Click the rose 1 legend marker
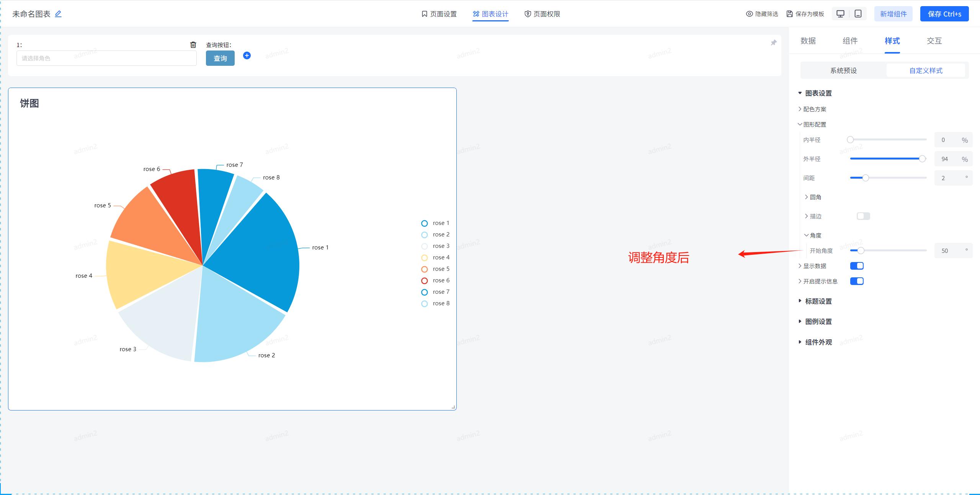This screenshot has width=980, height=495. [425, 223]
